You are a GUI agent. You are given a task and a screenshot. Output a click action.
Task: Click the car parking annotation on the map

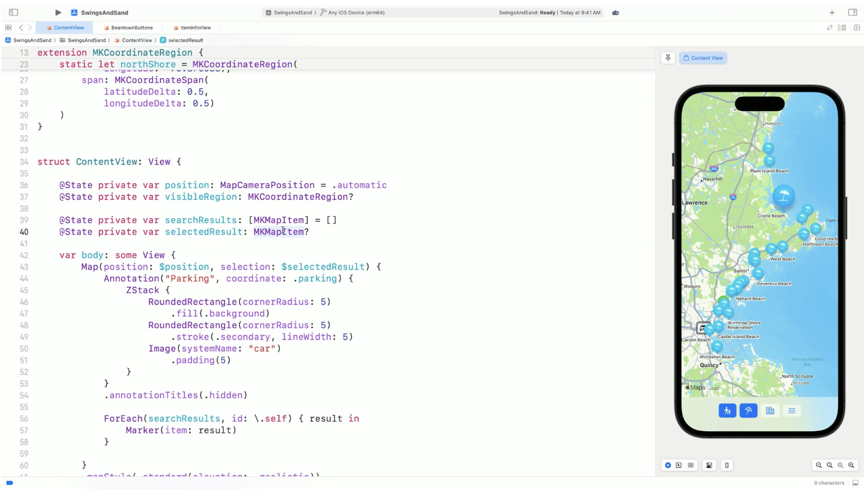[702, 328]
